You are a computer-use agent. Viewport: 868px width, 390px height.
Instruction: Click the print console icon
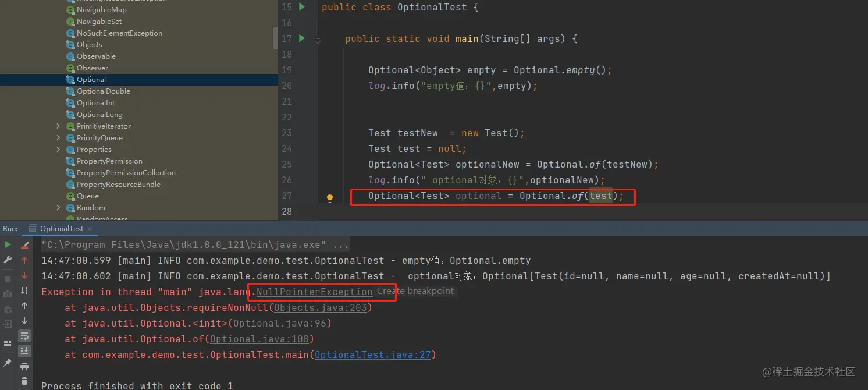(24, 366)
